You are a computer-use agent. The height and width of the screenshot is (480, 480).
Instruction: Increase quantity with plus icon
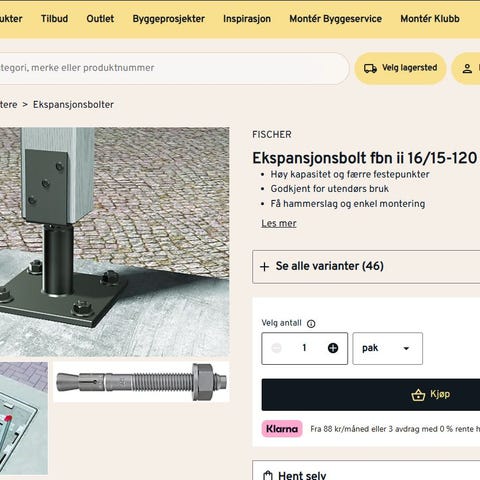click(333, 348)
